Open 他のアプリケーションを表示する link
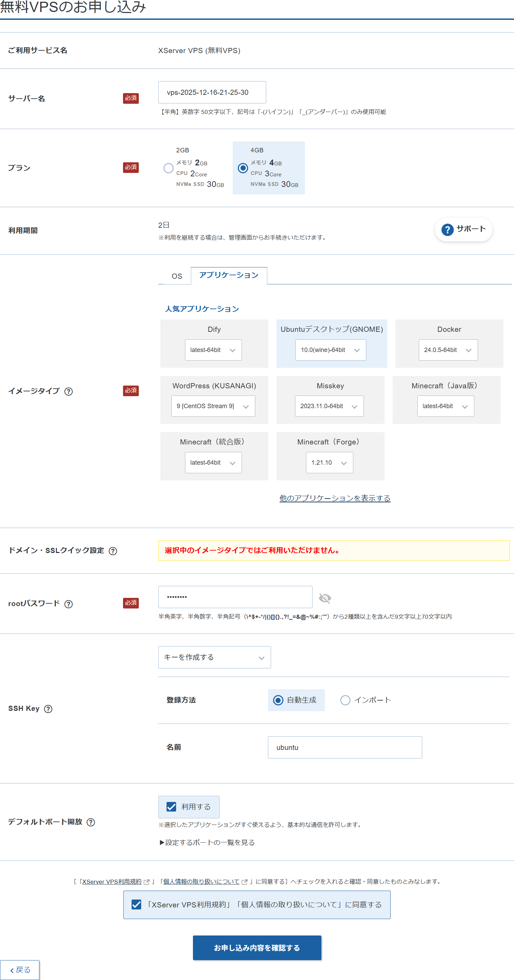Screen dimensions: 514x980 pos(335,498)
